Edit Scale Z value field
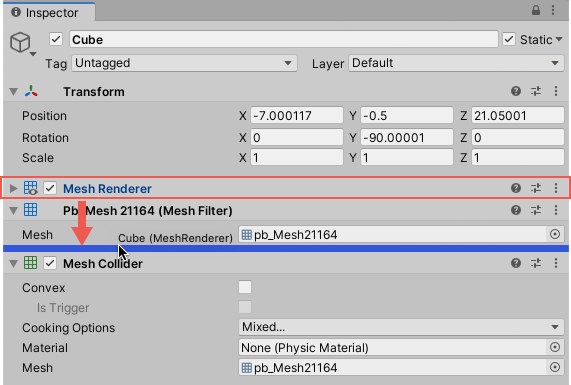571x385 pixels. (x=518, y=158)
